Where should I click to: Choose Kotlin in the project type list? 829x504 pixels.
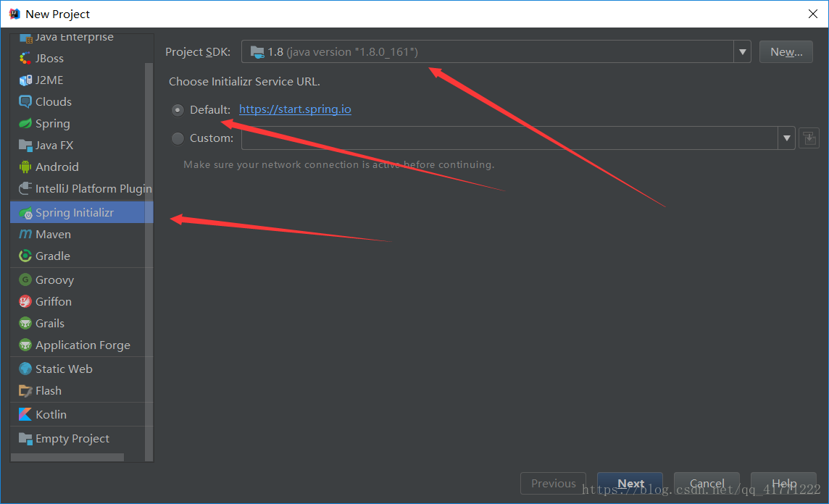[81, 414]
